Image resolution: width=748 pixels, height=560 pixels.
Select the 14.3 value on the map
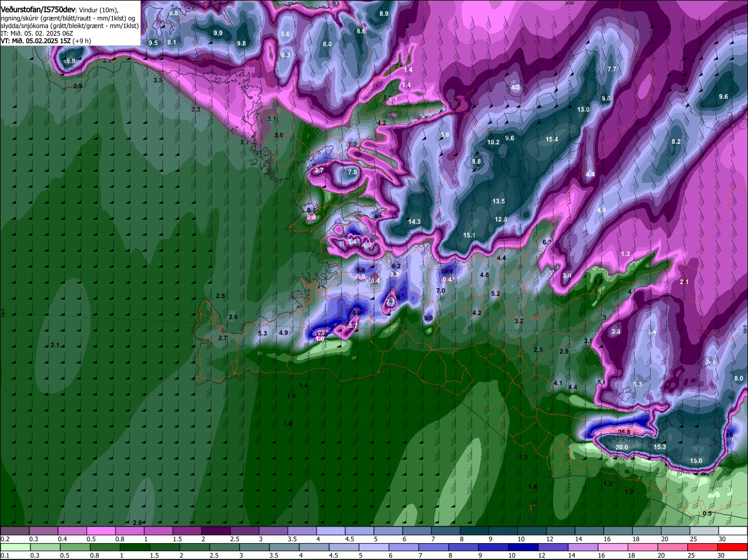point(414,222)
